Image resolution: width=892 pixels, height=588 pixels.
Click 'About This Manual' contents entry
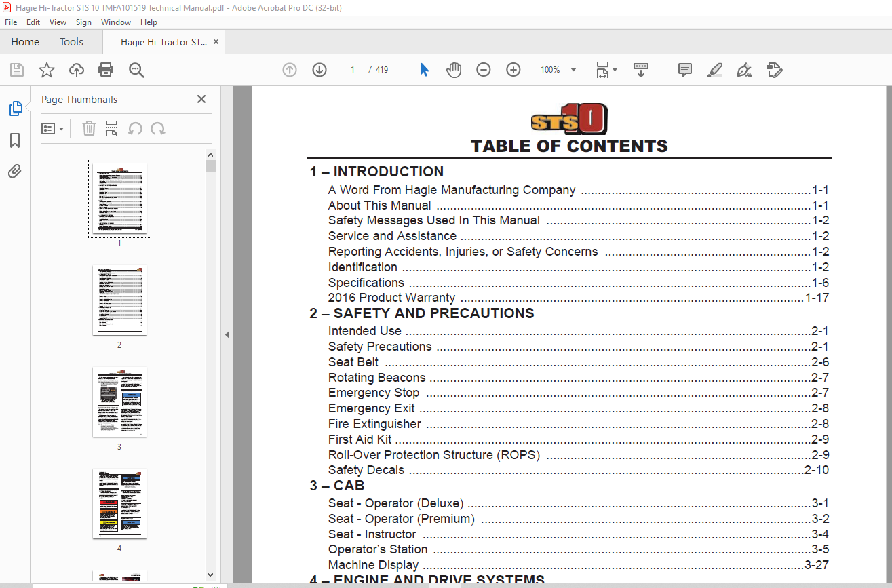coord(379,205)
